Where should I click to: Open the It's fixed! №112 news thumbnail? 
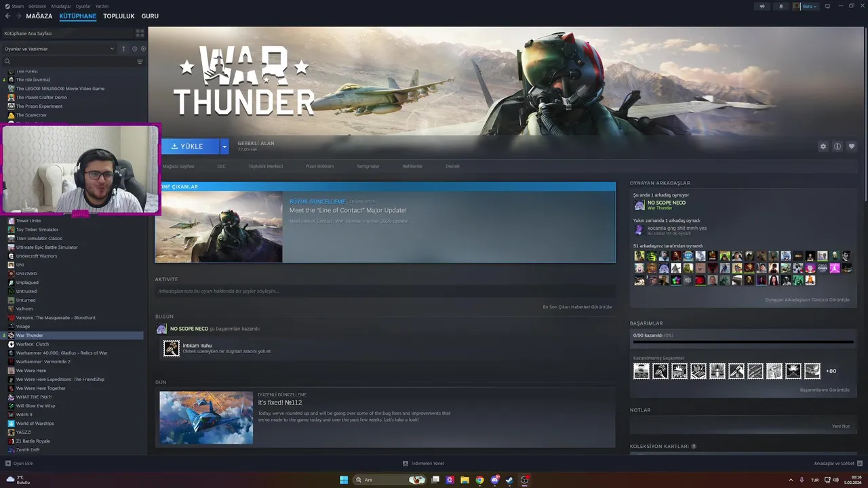pyautogui.click(x=206, y=418)
